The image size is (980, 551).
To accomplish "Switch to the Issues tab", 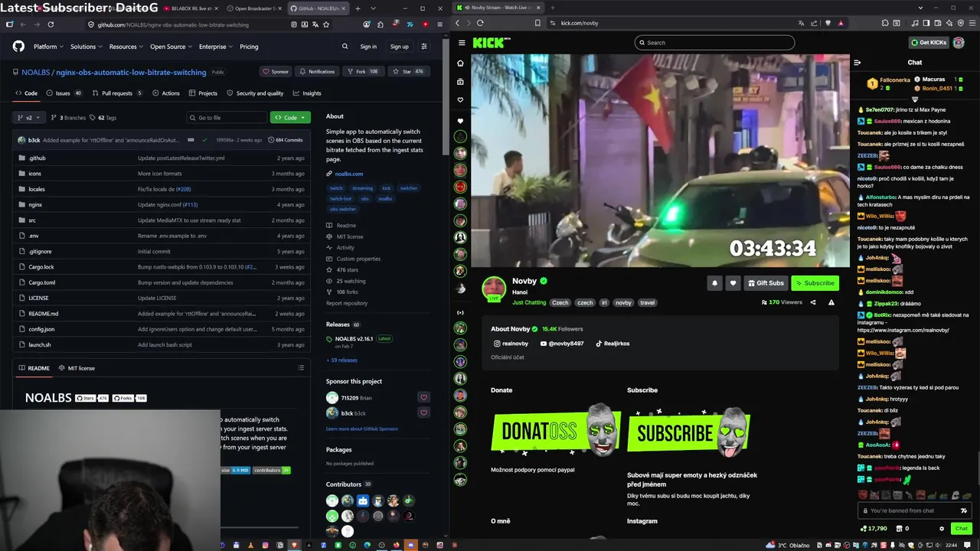I will coord(64,93).
